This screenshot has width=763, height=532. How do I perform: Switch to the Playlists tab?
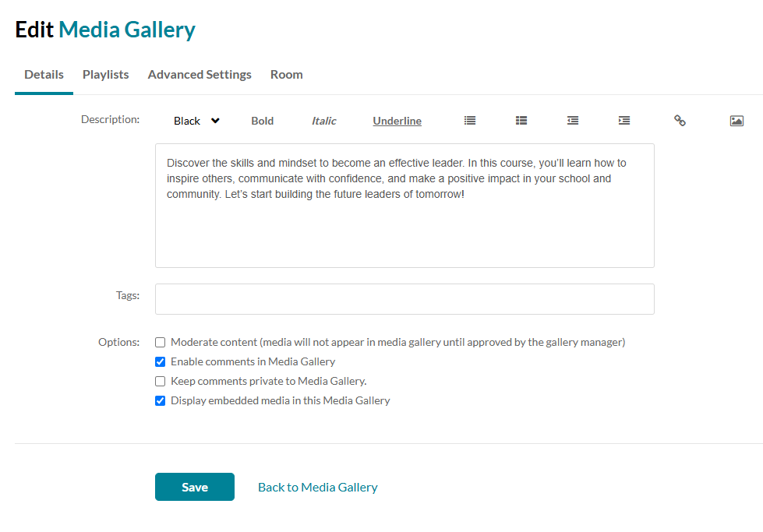point(106,75)
